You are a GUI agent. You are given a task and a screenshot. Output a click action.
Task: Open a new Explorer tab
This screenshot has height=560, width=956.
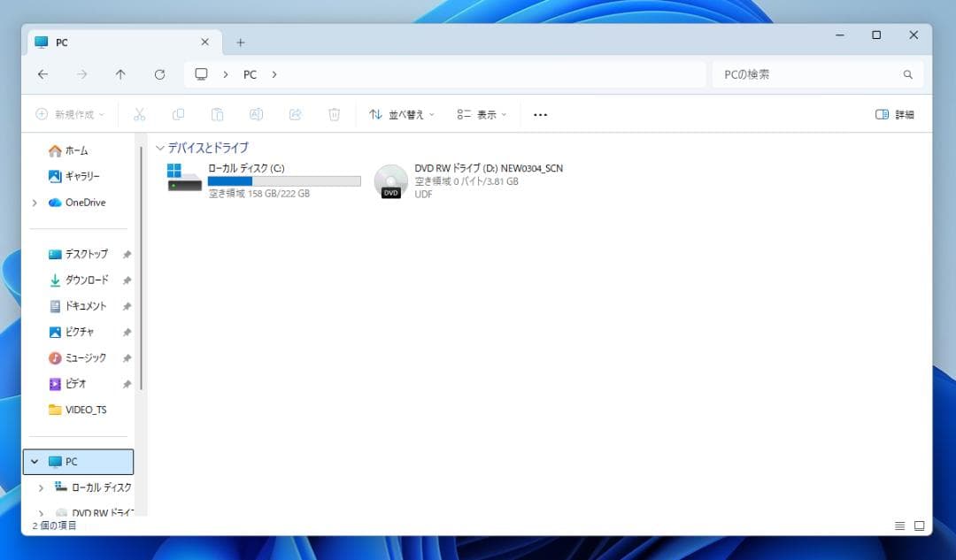[x=239, y=42]
